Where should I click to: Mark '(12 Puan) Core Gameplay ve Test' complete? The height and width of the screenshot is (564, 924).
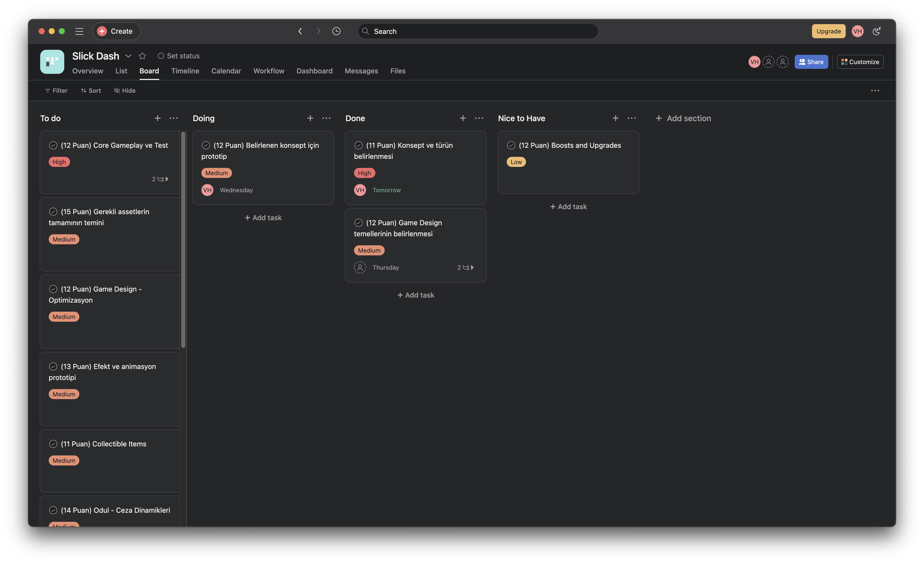53,145
